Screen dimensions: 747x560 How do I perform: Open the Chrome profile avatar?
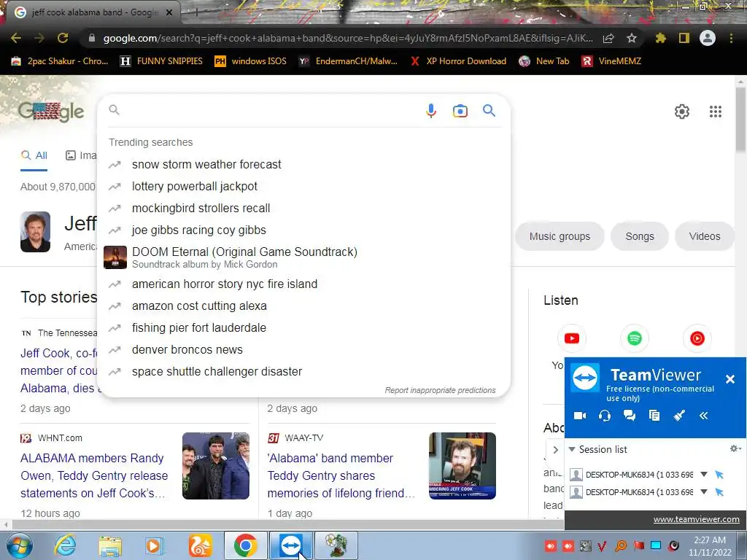point(708,38)
